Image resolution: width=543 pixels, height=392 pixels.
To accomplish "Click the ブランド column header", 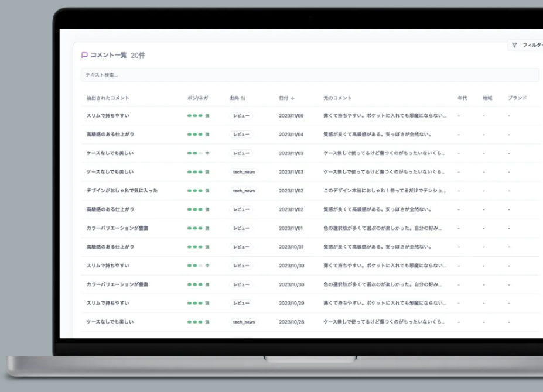I will [517, 98].
